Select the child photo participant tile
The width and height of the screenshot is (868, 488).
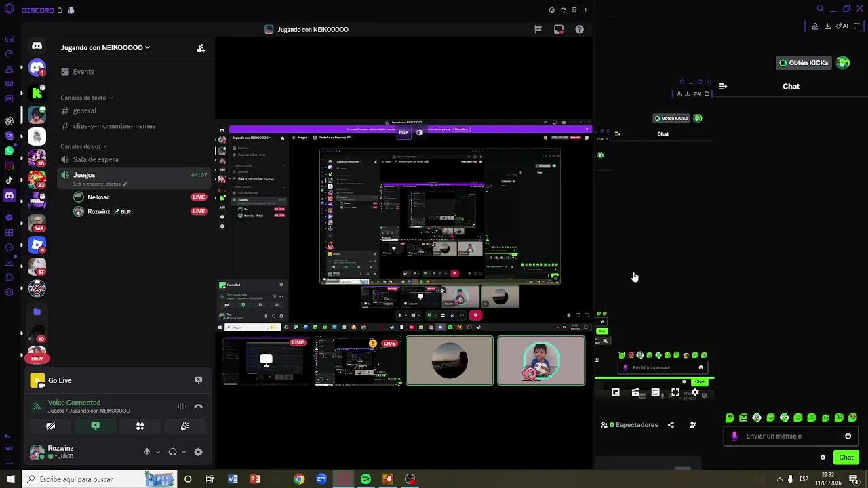tap(541, 361)
